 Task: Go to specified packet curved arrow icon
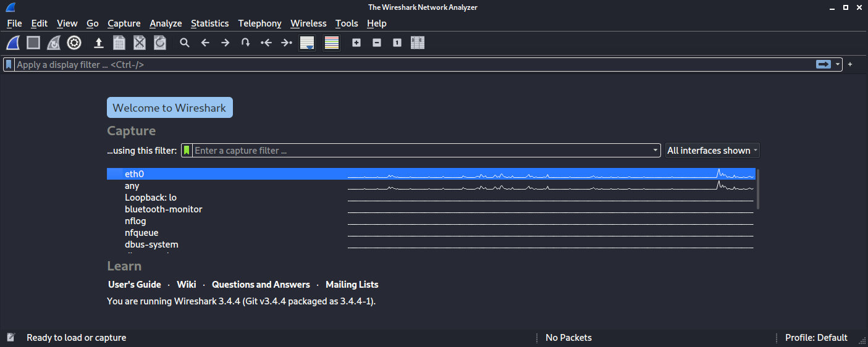[245, 43]
